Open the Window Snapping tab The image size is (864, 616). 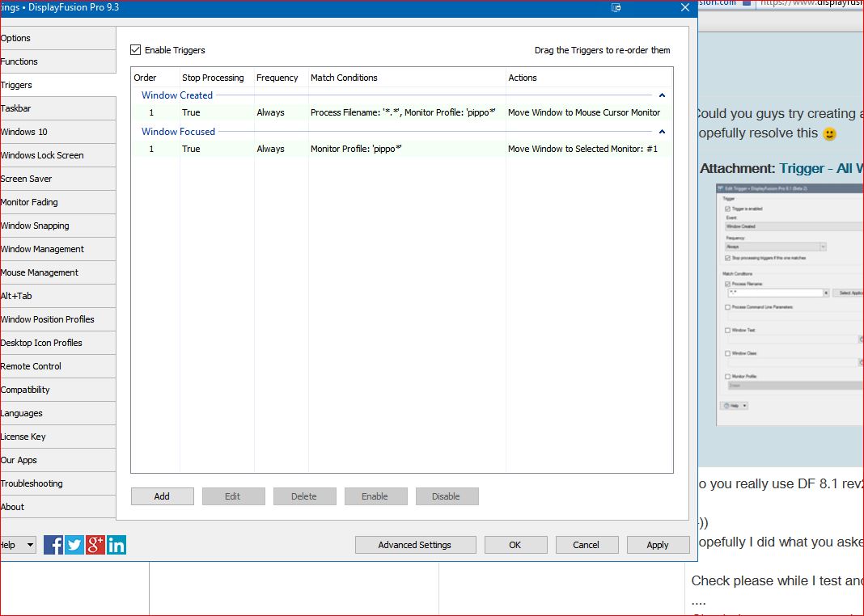pyautogui.click(x=35, y=226)
